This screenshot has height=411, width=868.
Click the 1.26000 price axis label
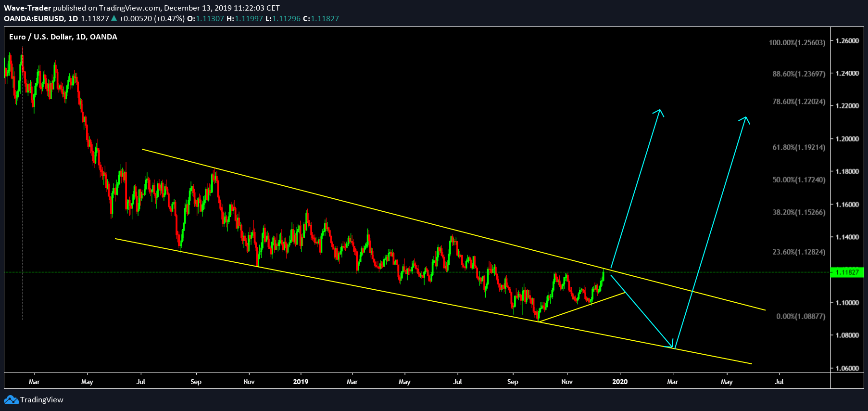click(847, 40)
